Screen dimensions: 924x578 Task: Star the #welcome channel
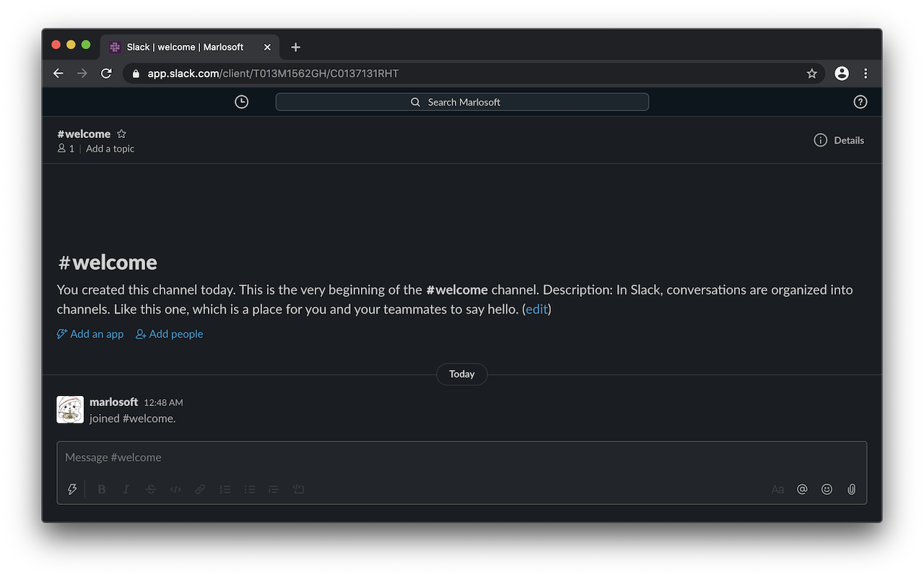121,134
